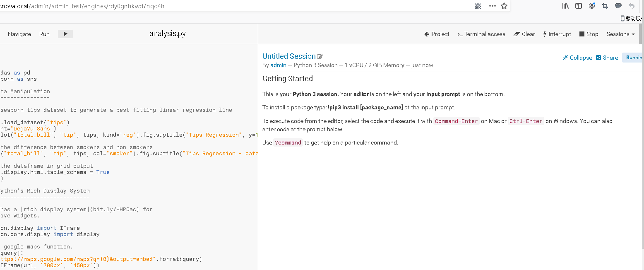This screenshot has height=270, width=644.
Task: Click the admin user link
Action: (x=278, y=65)
